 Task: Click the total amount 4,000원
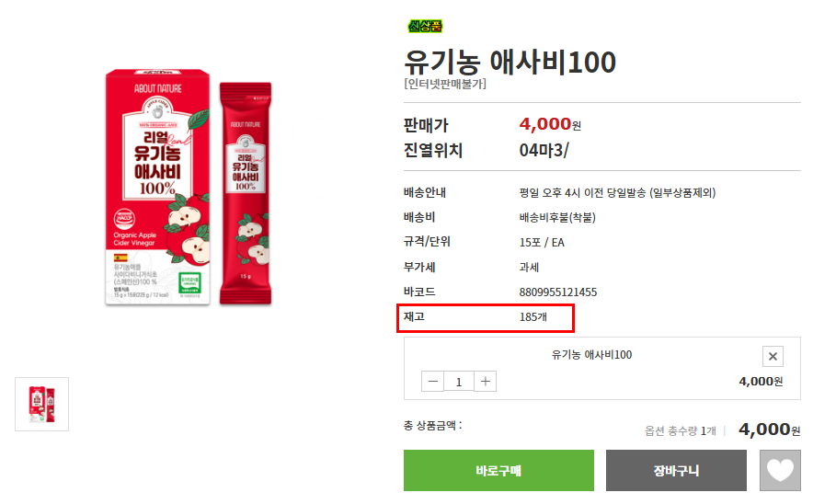769,430
